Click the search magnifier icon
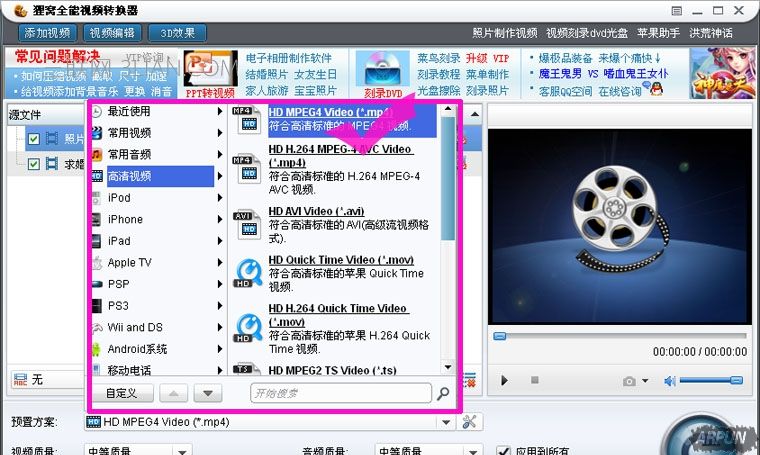 [x=443, y=393]
